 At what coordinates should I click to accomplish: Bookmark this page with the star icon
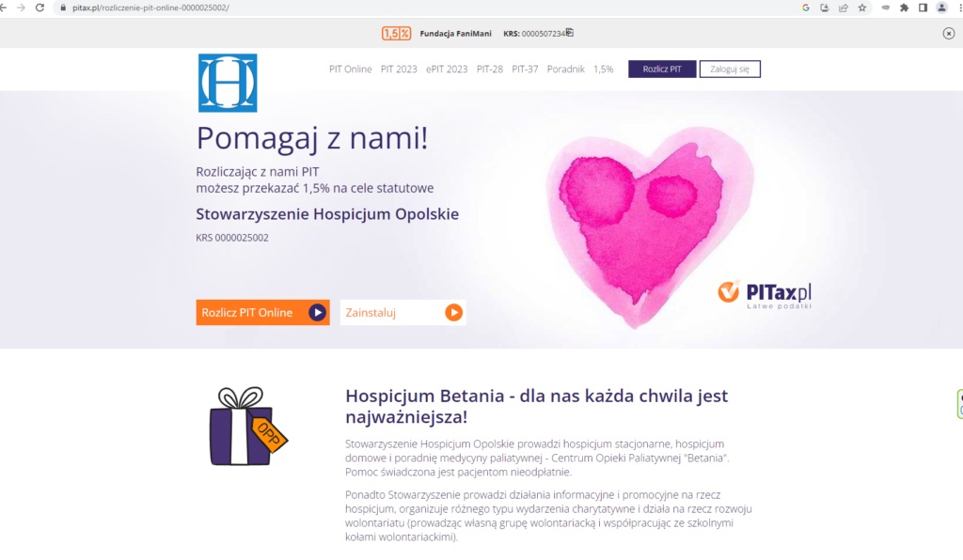pyautogui.click(x=862, y=8)
